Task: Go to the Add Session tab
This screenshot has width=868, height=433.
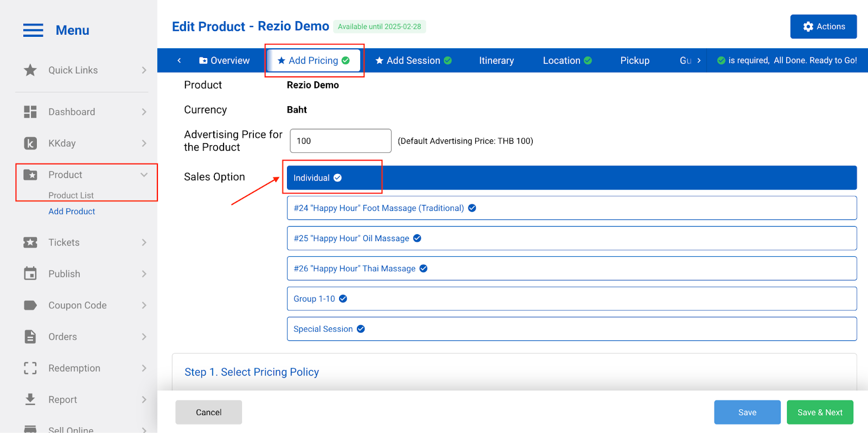Action: tap(413, 61)
